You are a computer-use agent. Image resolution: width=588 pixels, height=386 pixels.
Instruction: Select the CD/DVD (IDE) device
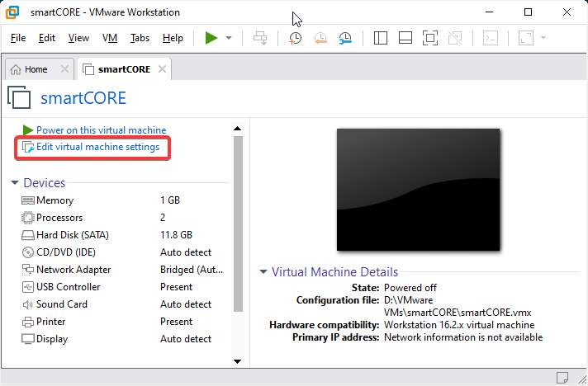[122, 252]
